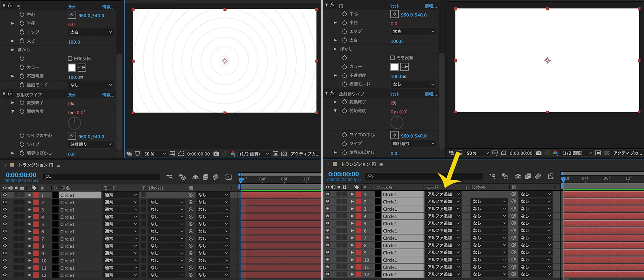
Task: Hide layer 1 Circle1 eye, left timeline
Action: click(x=5, y=195)
